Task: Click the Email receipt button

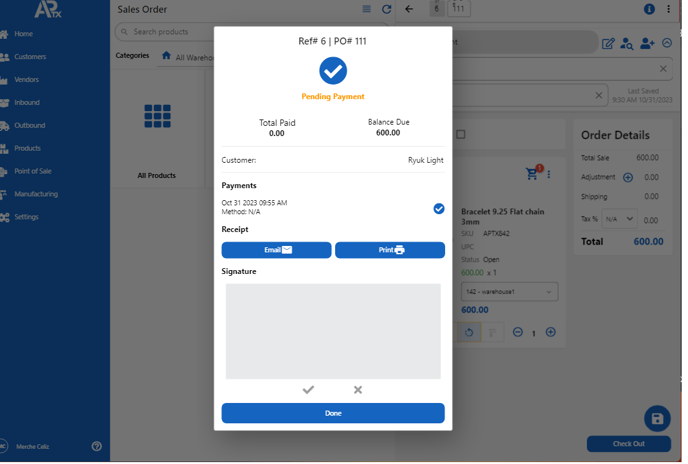Action: pyautogui.click(x=276, y=250)
